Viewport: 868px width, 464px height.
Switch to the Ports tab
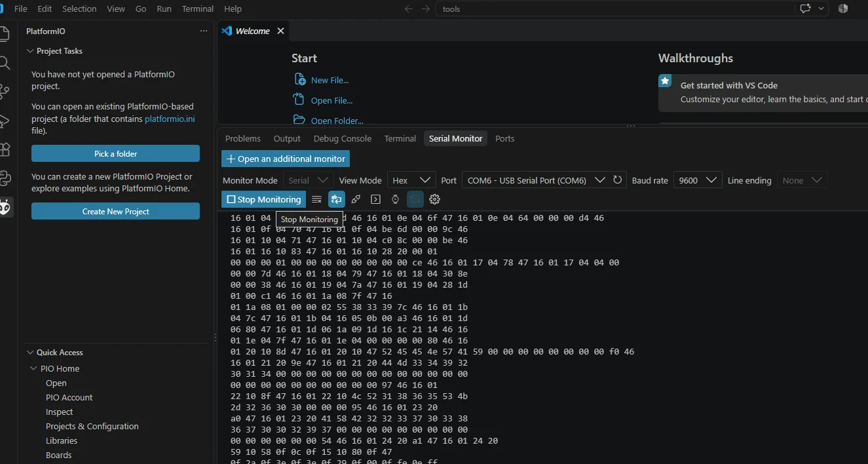click(x=505, y=138)
